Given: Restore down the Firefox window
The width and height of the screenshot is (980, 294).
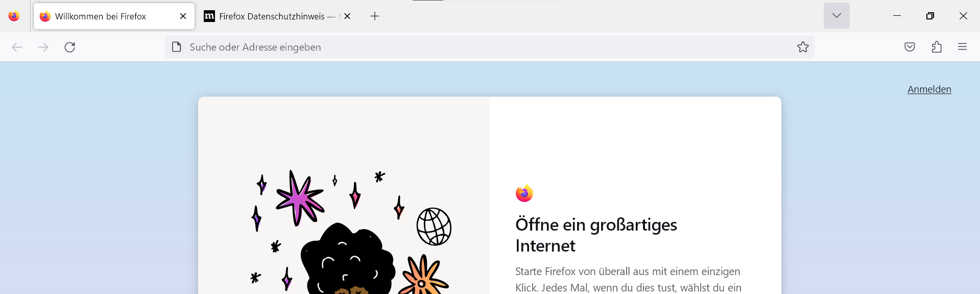Looking at the screenshot, I should click(x=930, y=16).
